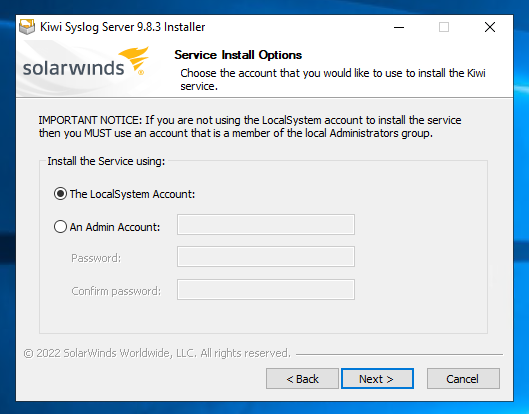Click the greyed-out maximize box icon
The width and height of the screenshot is (529, 414).
tap(444, 27)
